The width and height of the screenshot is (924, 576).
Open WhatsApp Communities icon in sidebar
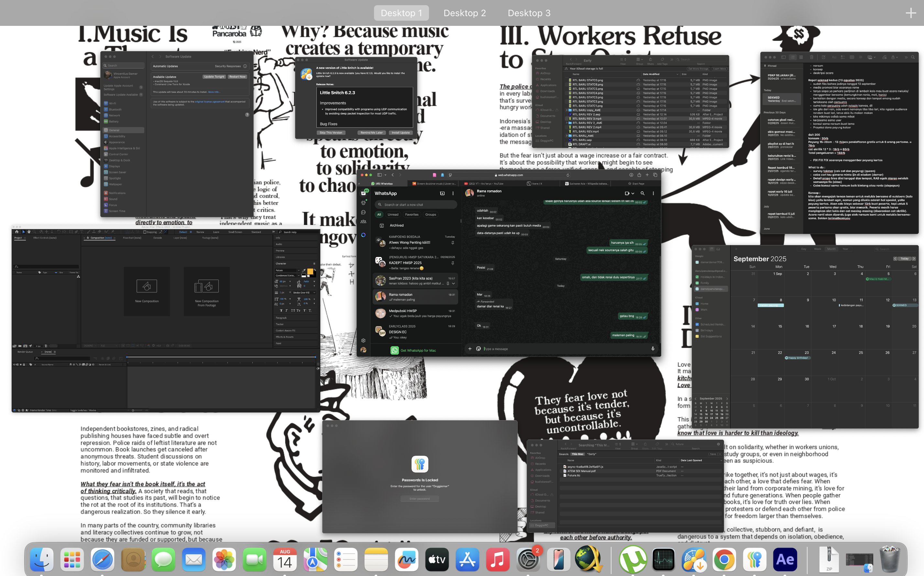pyautogui.click(x=363, y=221)
